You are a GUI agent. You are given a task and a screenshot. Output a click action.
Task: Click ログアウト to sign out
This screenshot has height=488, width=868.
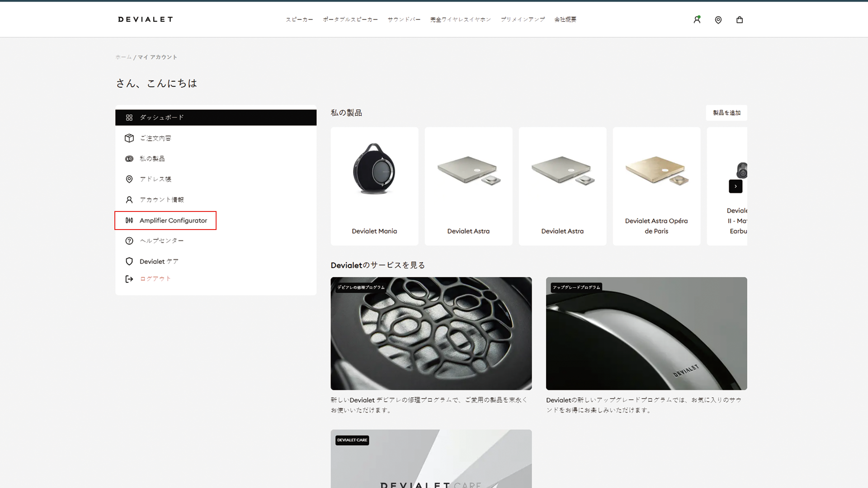click(155, 279)
